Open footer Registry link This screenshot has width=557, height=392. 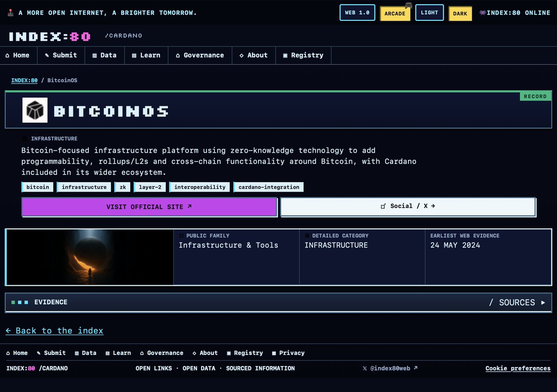245,353
